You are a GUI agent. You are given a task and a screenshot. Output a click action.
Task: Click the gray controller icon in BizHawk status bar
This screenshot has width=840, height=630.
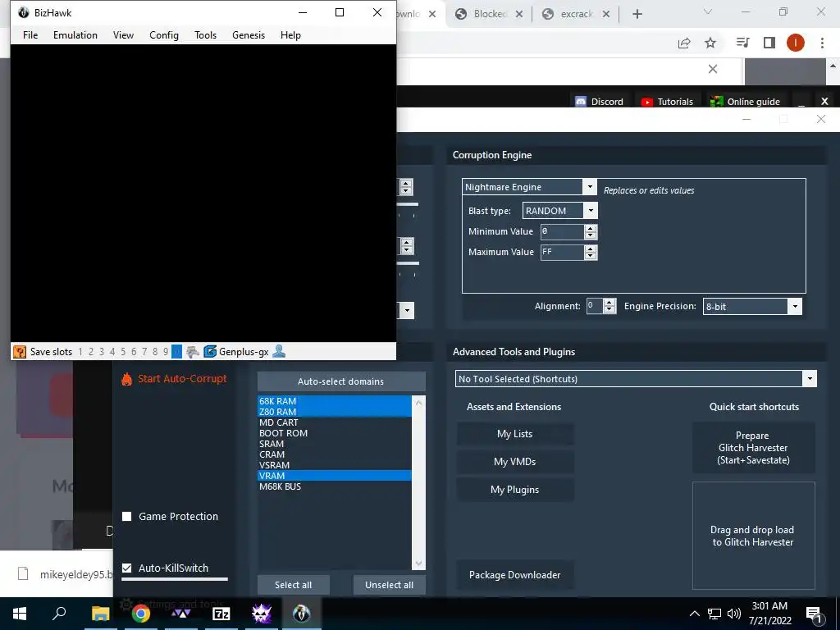click(192, 352)
